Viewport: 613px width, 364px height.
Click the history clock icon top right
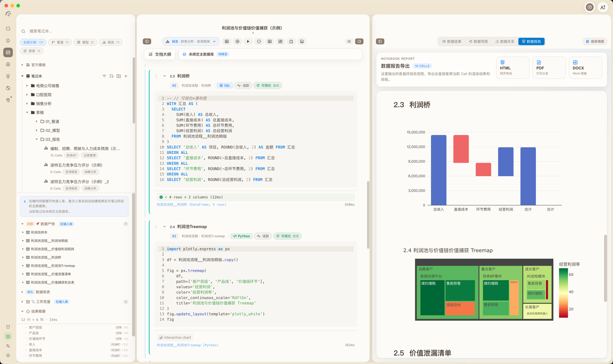coord(590,7)
